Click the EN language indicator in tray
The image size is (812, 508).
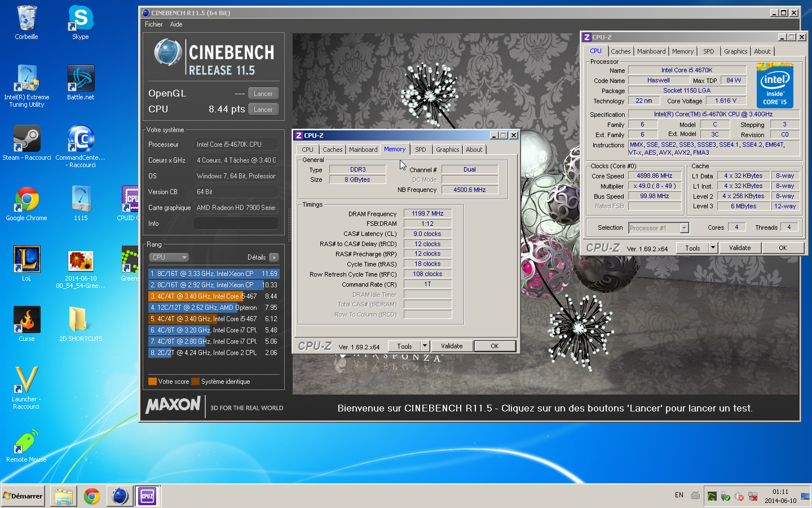(x=679, y=495)
